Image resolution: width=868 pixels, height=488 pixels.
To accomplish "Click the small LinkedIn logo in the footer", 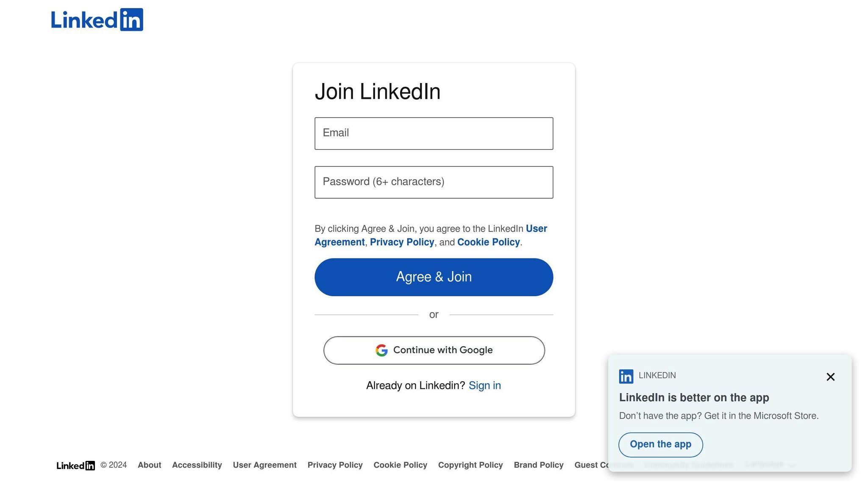I will [x=76, y=466].
